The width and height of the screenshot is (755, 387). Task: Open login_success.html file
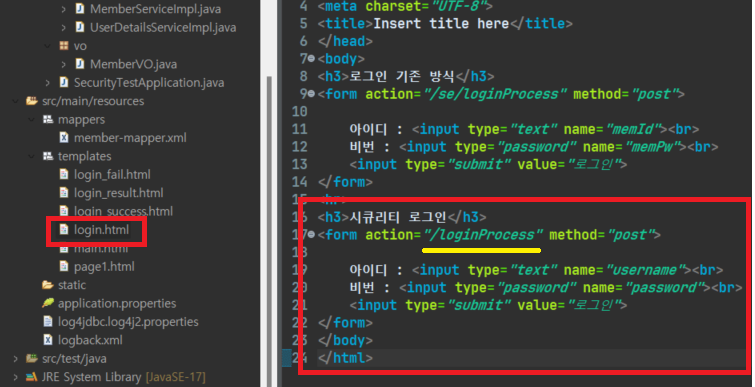(123, 211)
